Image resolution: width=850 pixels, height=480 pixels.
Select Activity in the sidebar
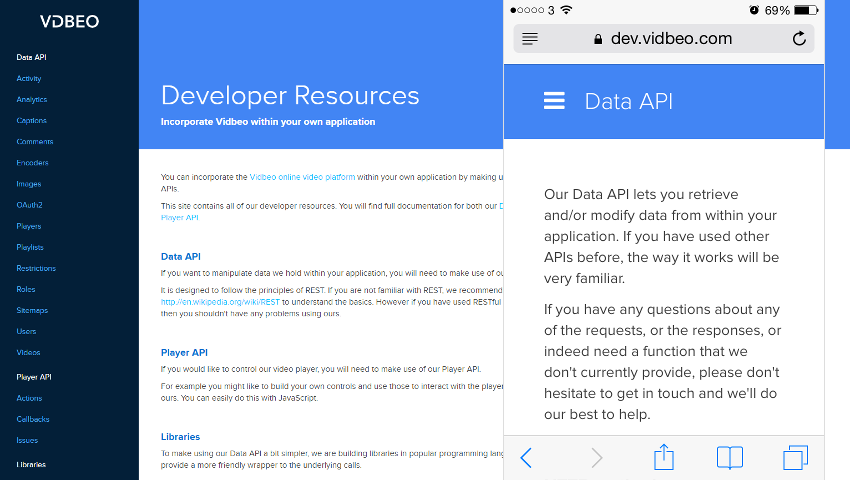click(29, 78)
